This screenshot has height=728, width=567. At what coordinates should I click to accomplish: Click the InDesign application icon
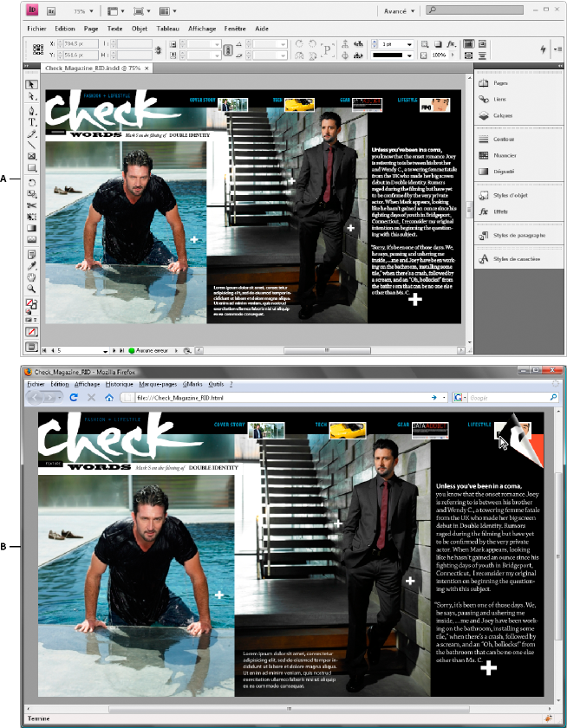(x=32, y=10)
